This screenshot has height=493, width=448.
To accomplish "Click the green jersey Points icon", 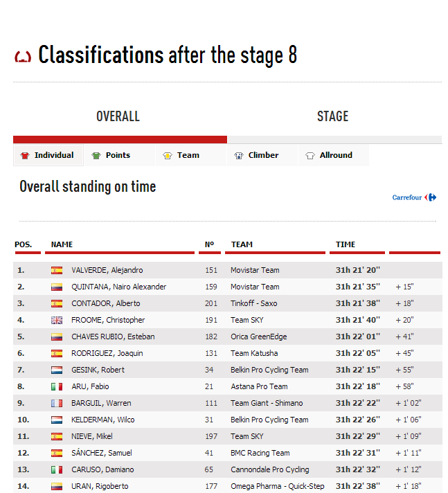I will coord(96,156).
